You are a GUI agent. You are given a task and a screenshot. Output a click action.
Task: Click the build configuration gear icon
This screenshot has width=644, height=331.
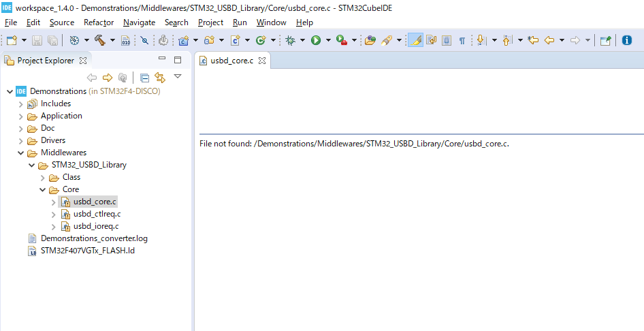[74, 40]
